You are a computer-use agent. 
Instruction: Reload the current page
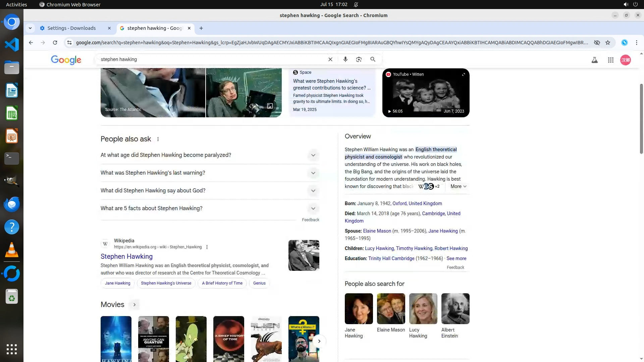55,43
